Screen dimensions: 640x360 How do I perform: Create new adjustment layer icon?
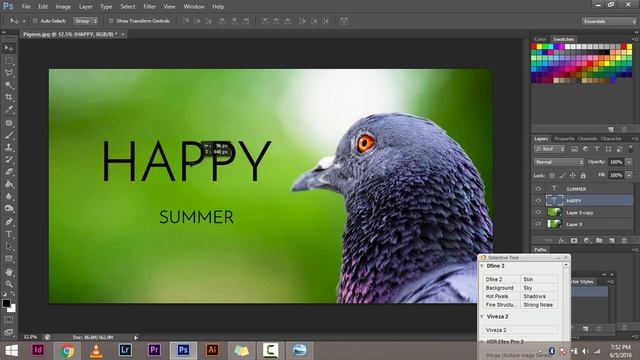[x=587, y=240]
